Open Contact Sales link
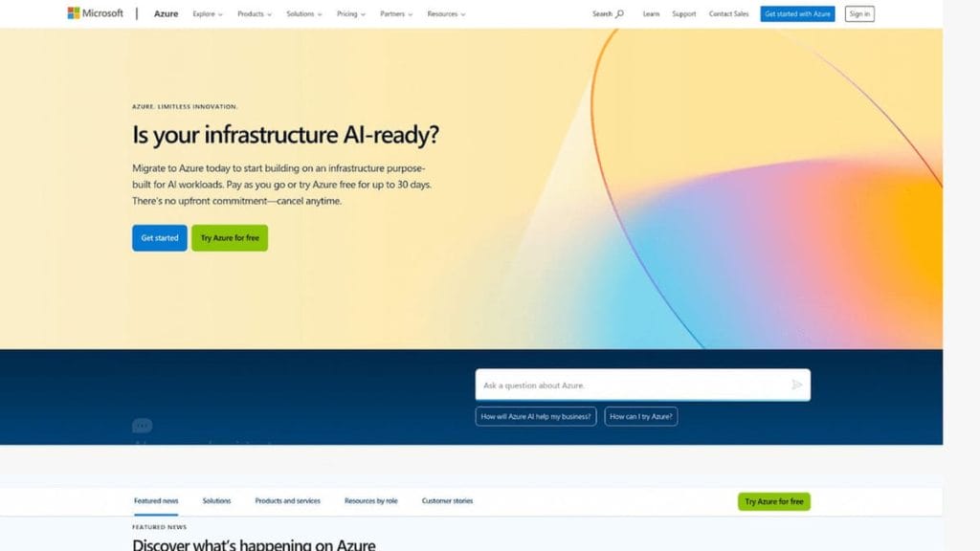This screenshot has height=551, width=980. 728,13
